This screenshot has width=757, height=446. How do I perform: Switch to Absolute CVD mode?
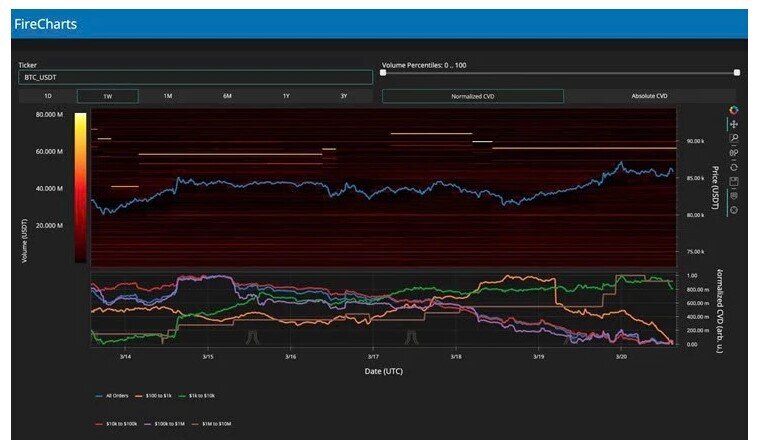[x=649, y=96]
